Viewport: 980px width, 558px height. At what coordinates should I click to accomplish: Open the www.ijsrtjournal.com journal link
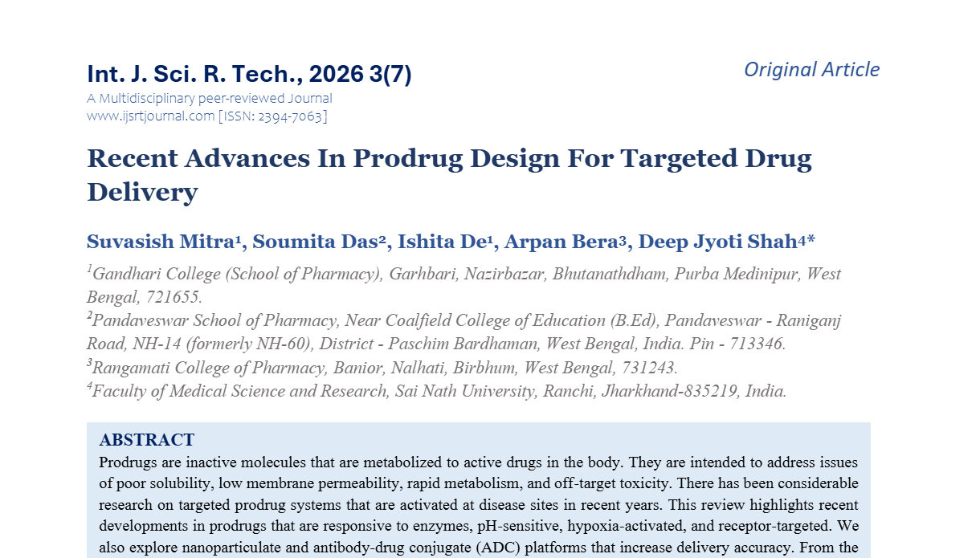[151, 116]
